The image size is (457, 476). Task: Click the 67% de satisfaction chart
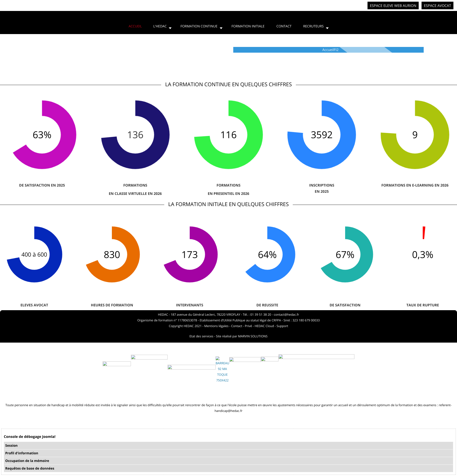point(345,254)
